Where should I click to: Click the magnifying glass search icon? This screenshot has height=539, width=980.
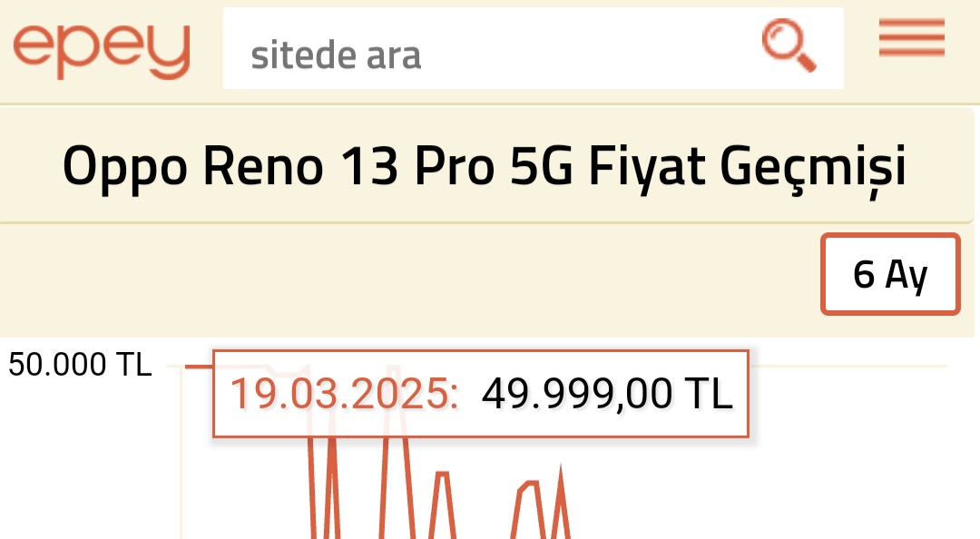[789, 45]
